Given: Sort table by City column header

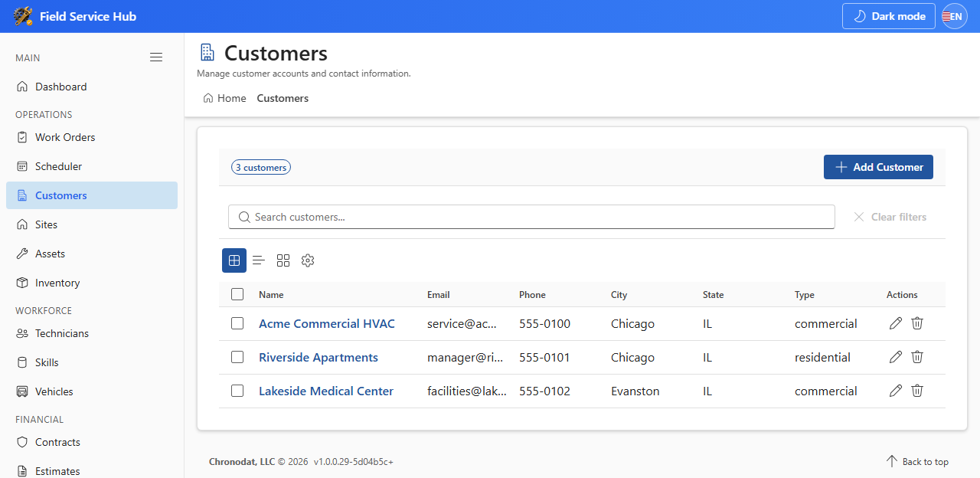Looking at the screenshot, I should coord(619,295).
